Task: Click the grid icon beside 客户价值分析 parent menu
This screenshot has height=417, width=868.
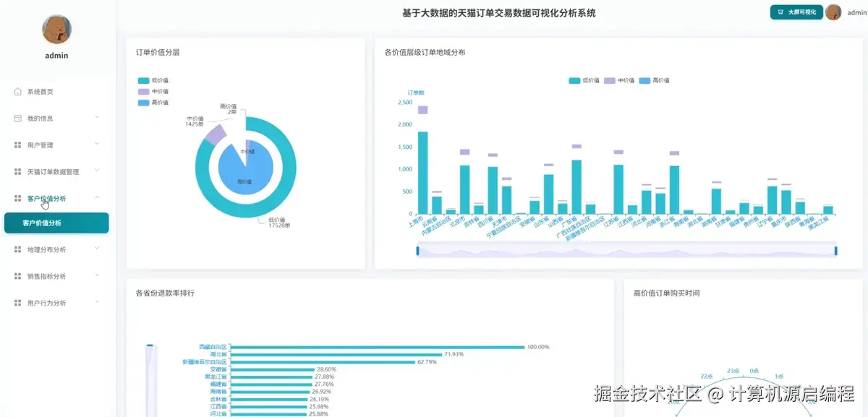Action: pos(17,197)
